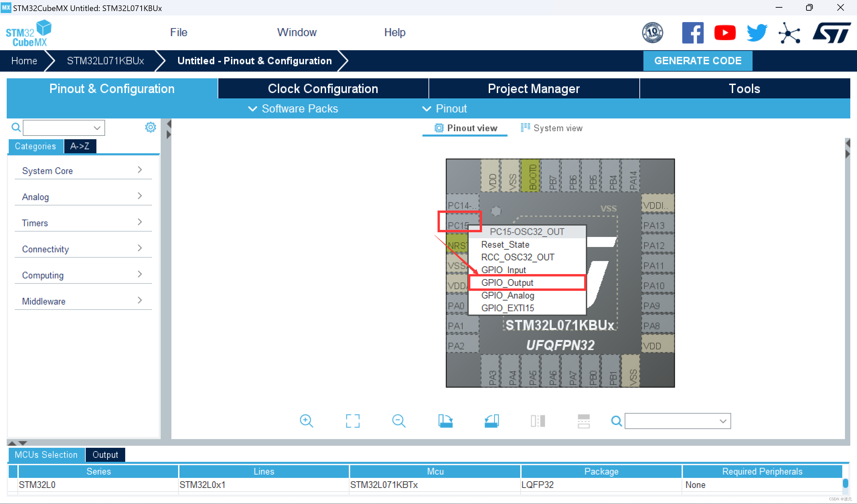Open the peripheral search combo box
This screenshot has height=504, width=857.
(x=64, y=128)
